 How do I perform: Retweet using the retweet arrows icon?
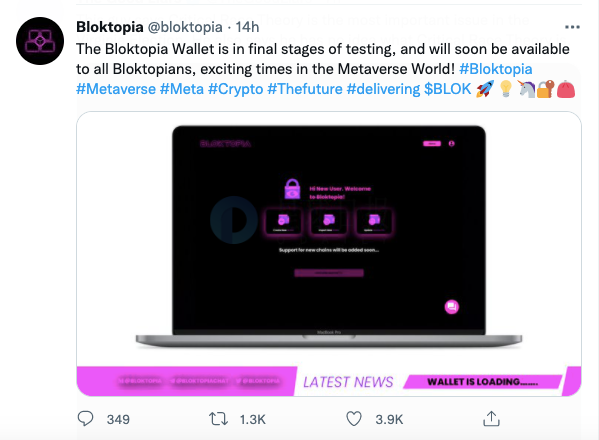click(x=218, y=419)
